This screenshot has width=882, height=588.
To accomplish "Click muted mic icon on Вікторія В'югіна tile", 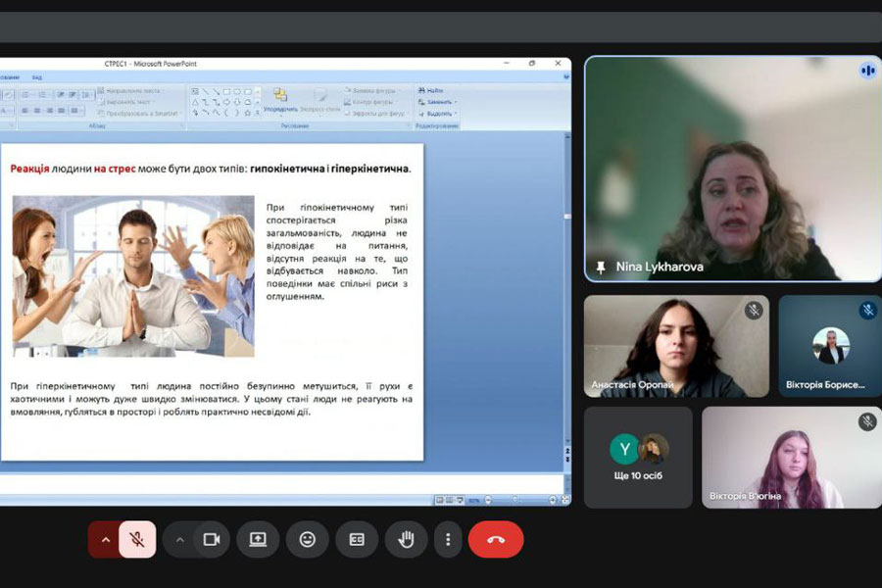I will pyautogui.click(x=867, y=421).
